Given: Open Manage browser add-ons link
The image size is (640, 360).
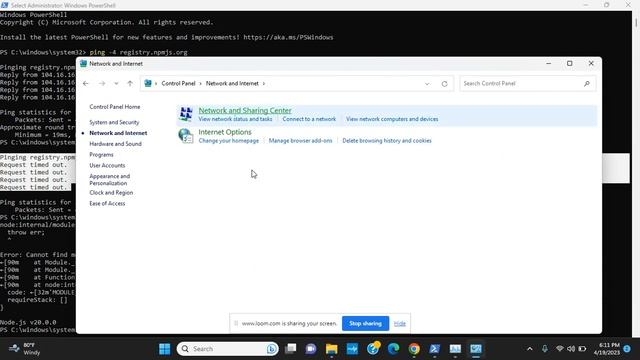Looking at the screenshot, I should click(x=300, y=141).
